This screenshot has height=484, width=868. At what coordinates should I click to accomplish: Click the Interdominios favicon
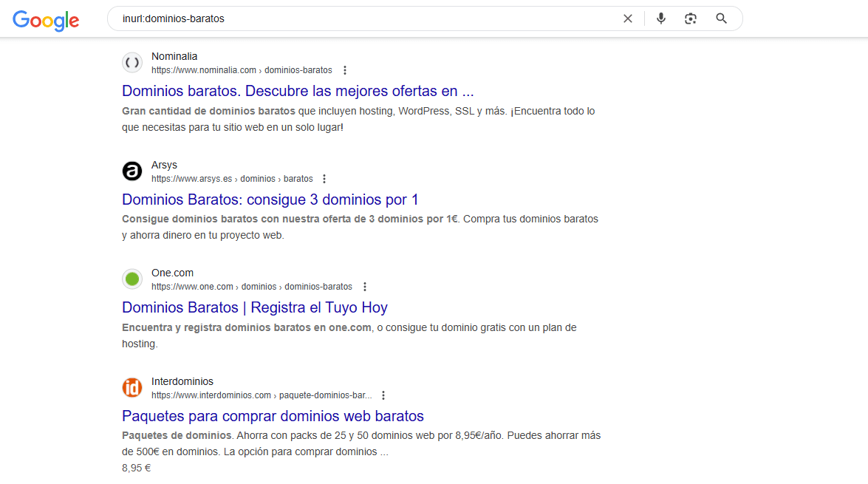point(132,388)
